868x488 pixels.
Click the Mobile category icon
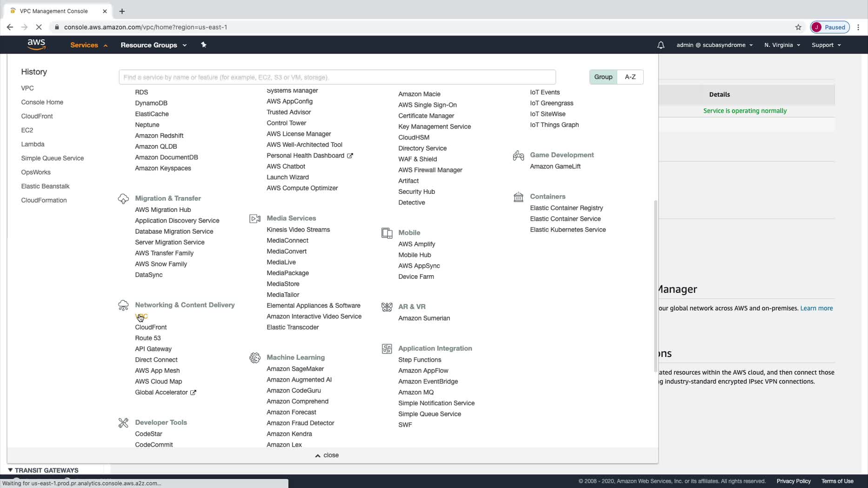click(387, 233)
